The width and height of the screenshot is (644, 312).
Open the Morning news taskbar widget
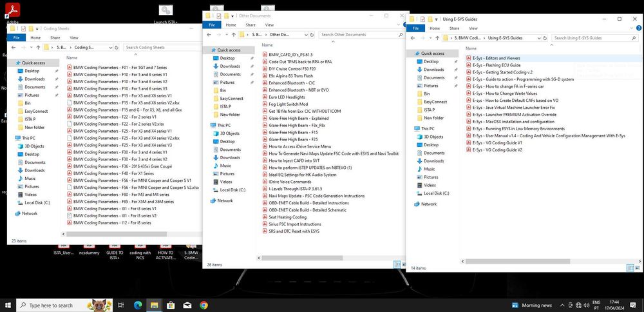pyautogui.click(x=532, y=306)
